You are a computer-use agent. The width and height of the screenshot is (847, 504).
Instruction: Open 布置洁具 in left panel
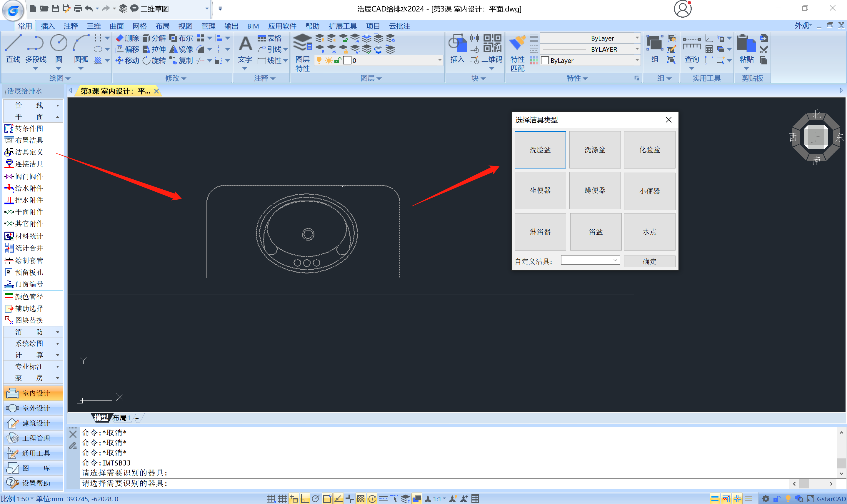(x=29, y=140)
